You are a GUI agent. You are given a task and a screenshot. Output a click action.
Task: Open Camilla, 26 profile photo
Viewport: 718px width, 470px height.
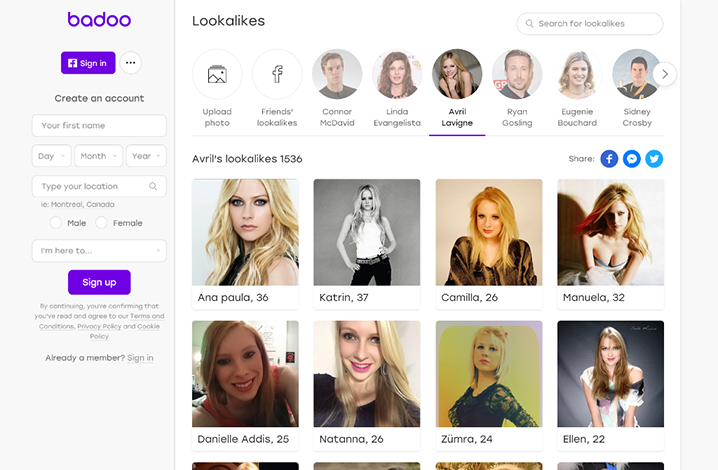point(489,232)
